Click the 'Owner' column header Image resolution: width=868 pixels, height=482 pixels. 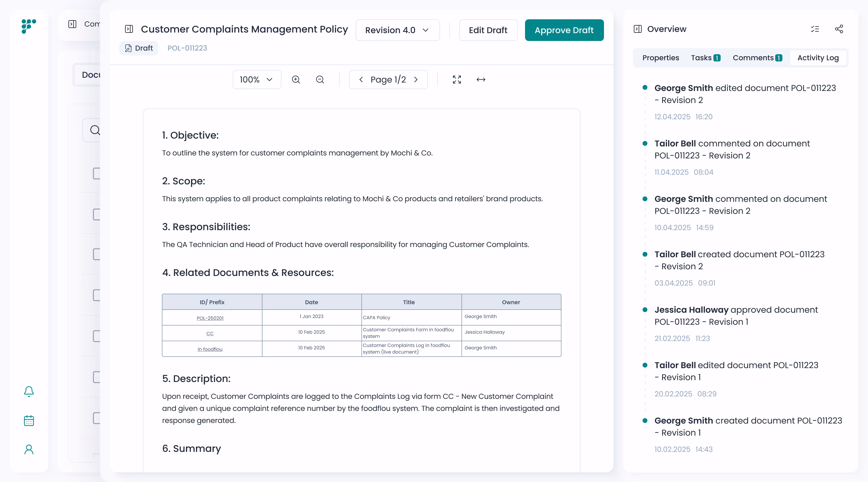pos(511,302)
